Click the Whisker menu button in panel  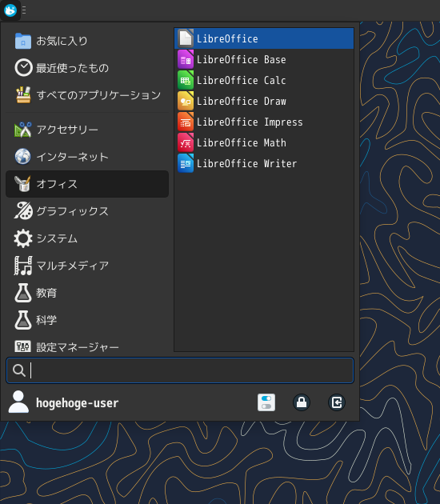pos(10,10)
